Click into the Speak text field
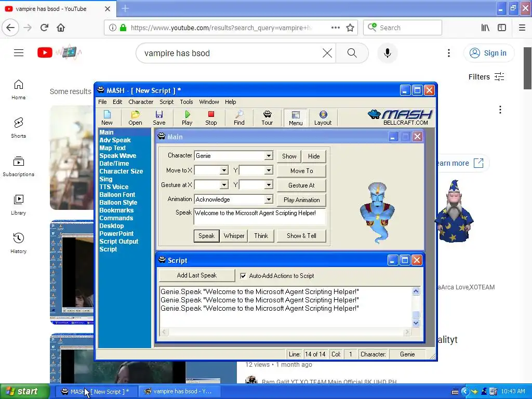Image resolution: width=532 pixels, height=399 pixels. [x=260, y=217]
